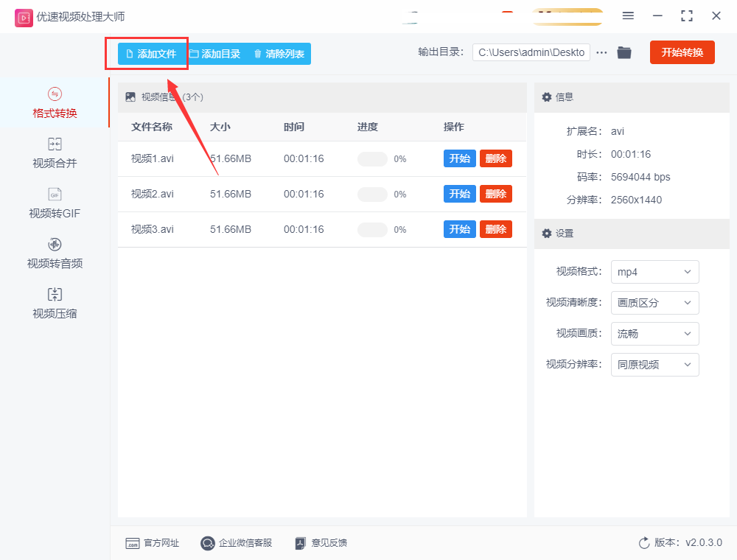Click 删除 next to 视频2.avi
Screen dimensions: 737x560
point(495,193)
